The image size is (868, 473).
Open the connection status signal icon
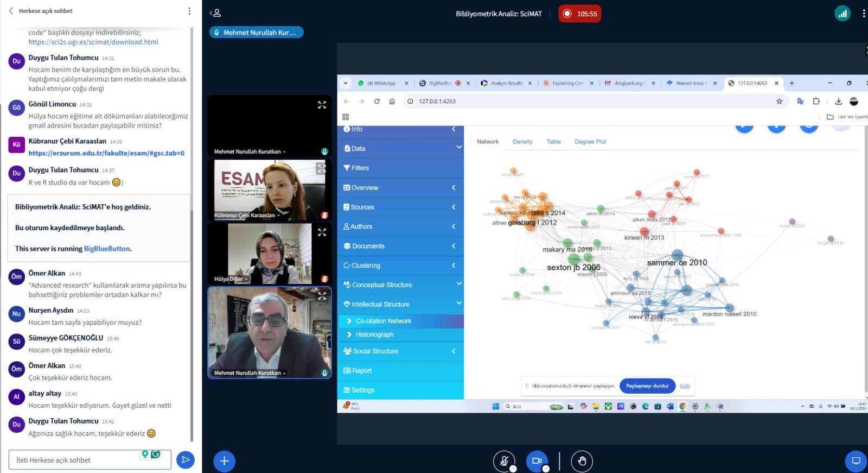pyautogui.click(x=842, y=14)
